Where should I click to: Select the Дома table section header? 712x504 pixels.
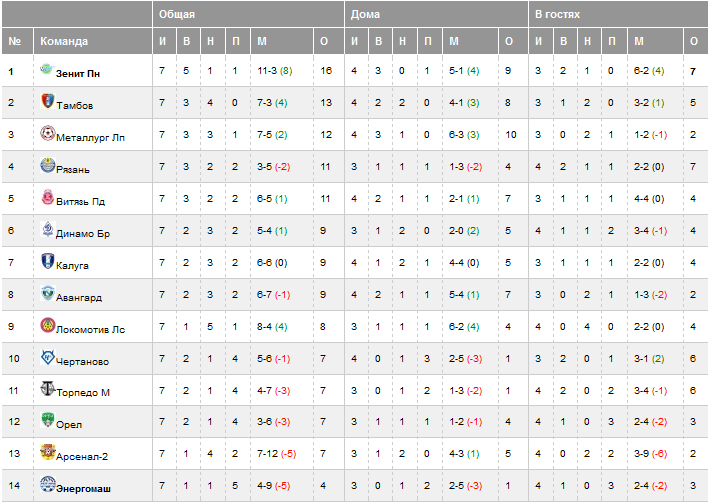coord(361,14)
